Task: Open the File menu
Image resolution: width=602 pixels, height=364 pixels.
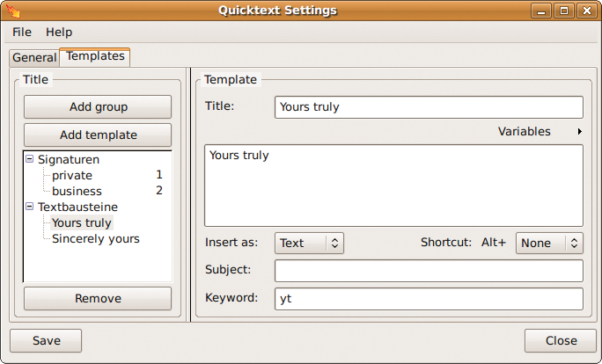Action: [x=22, y=33]
